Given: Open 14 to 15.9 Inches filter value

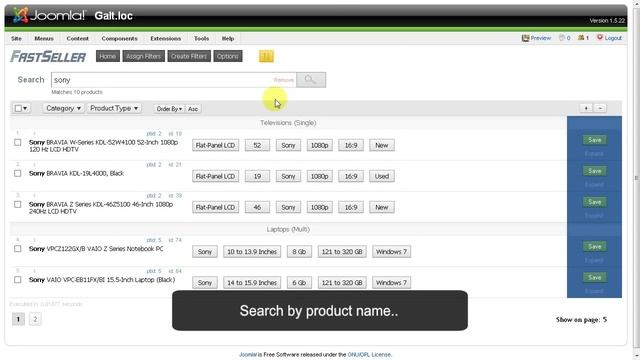Looking at the screenshot, I should (x=252, y=283).
